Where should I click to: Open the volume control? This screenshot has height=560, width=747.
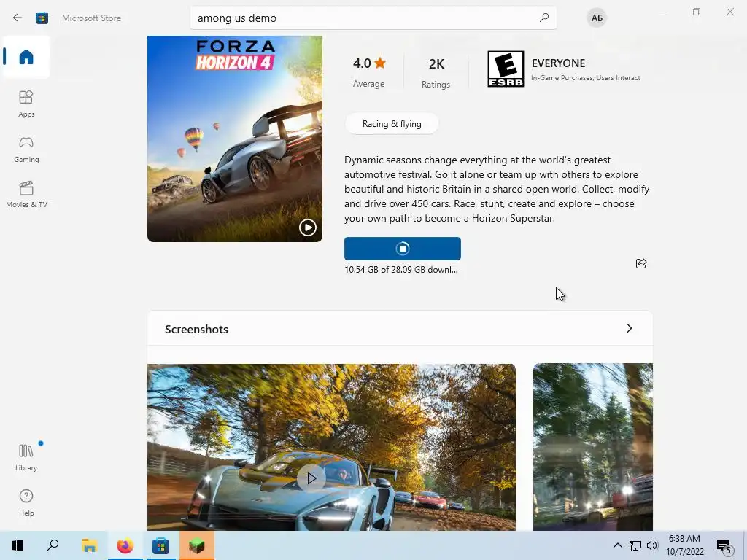pyautogui.click(x=652, y=545)
